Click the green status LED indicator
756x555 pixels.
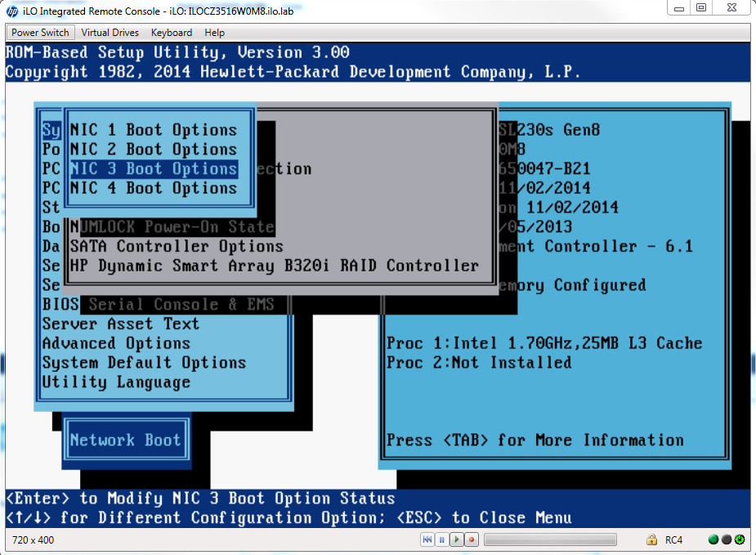pyautogui.click(x=713, y=539)
